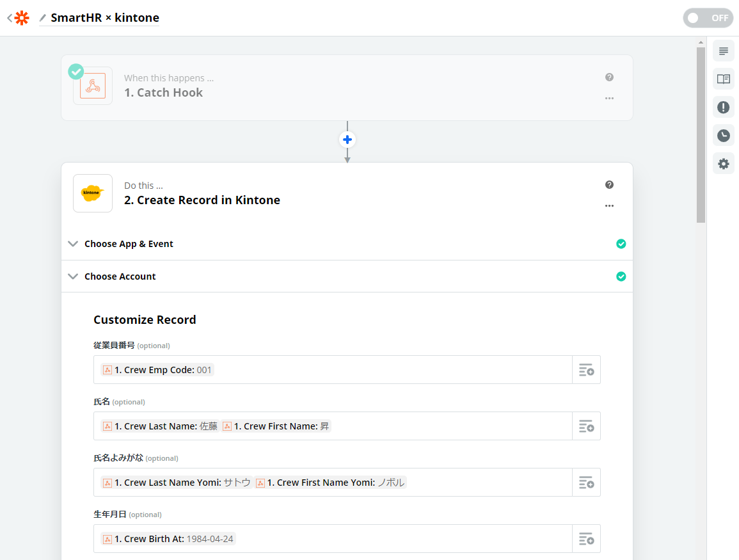Open the Zap history clock icon
This screenshot has width=739, height=560.
[x=724, y=136]
